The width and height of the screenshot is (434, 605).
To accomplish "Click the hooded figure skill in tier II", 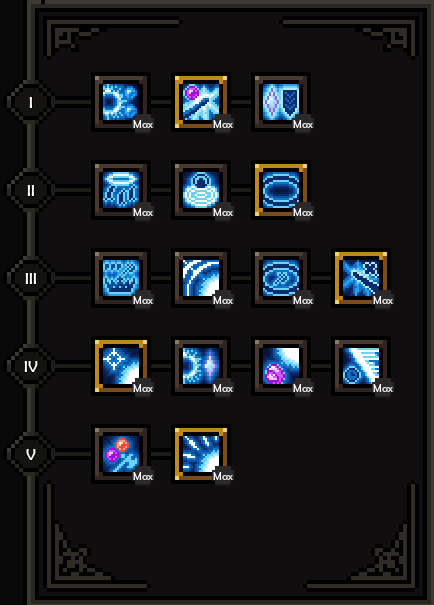I will click(x=201, y=190).
